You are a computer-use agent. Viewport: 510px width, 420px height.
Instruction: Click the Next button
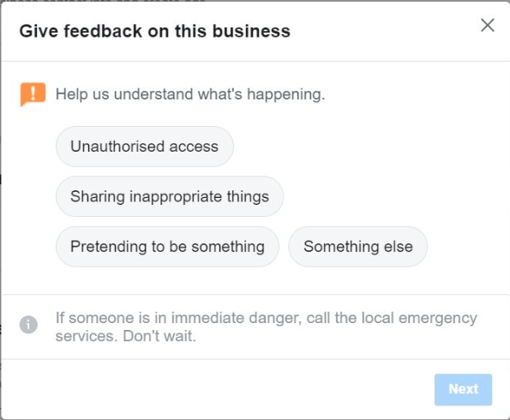click(x=463, y=389)
